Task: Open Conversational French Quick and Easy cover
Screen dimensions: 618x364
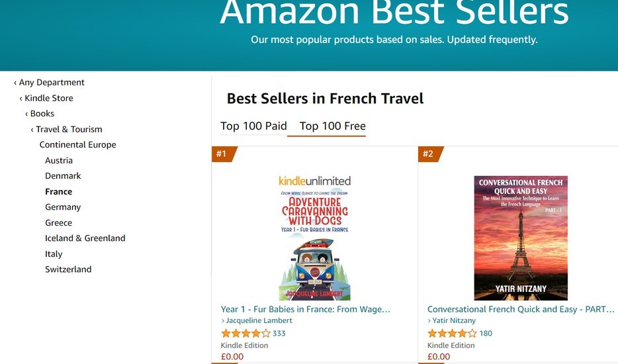Action: 521,238
